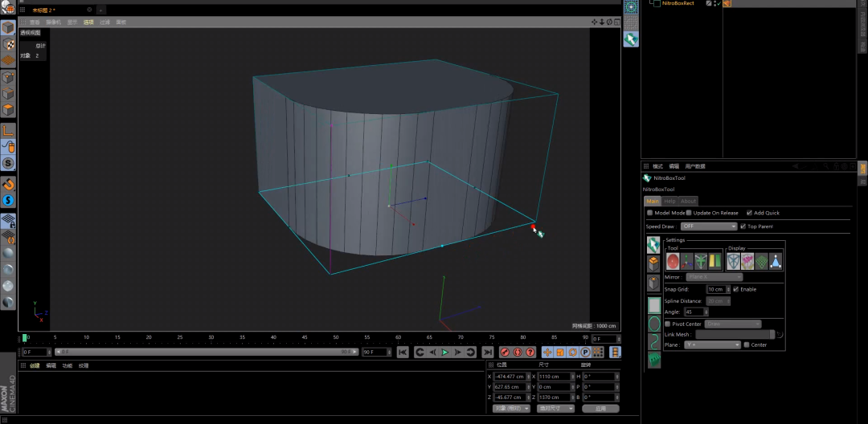Image resolution: width=868 pixels, height=424 pixels.
Task: Click the red Autokeying button
Action: [x=518, y=353]
